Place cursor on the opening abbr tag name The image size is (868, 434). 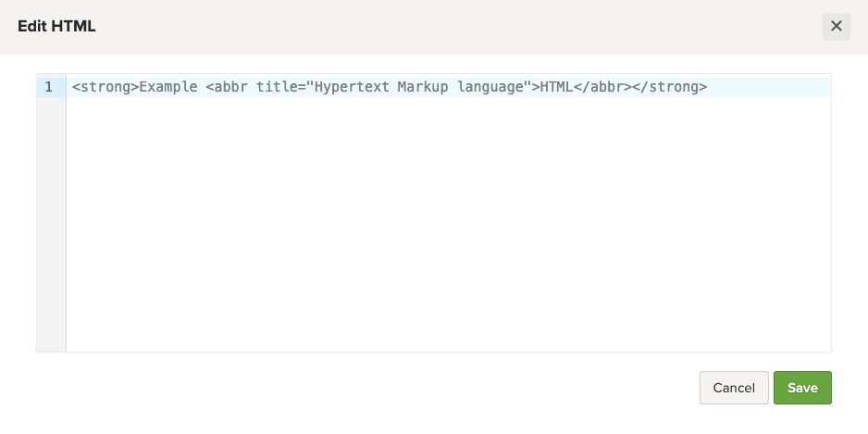231,87
